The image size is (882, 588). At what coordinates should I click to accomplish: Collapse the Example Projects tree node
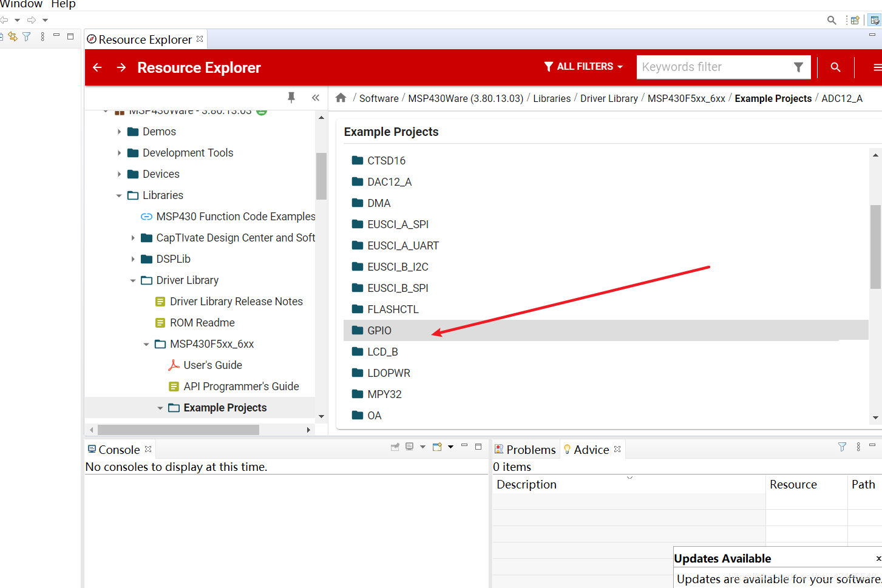point(160,408)
